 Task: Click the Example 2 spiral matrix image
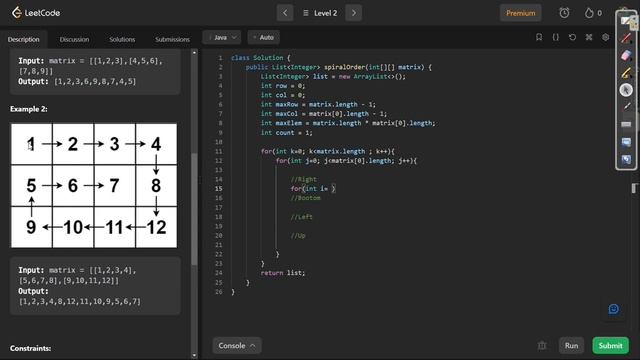tap(94, 186)
